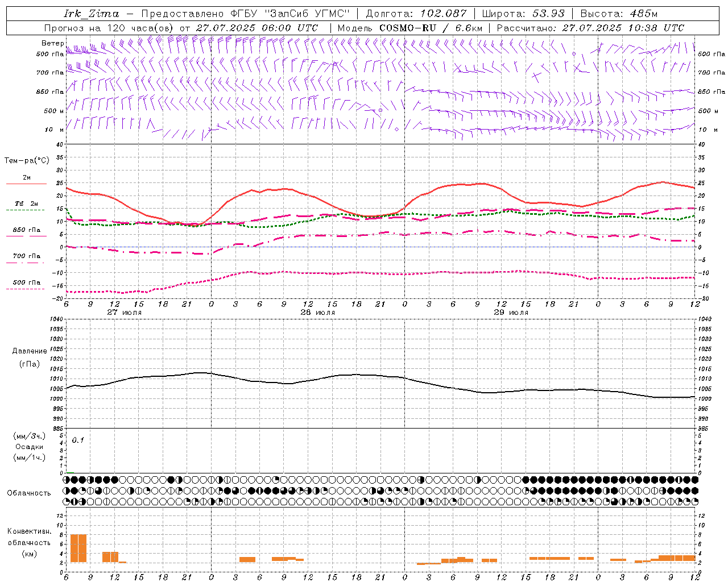Click the 'Высота: 485м' value
This screenshot has width=728, height=582.
point(618,14)
